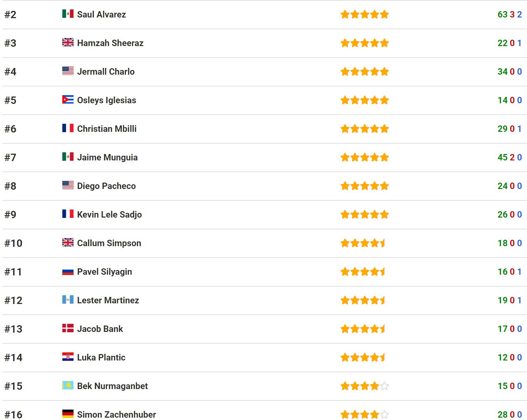
Task: Click the #12 rank number
Action: (x=13, y=300)
